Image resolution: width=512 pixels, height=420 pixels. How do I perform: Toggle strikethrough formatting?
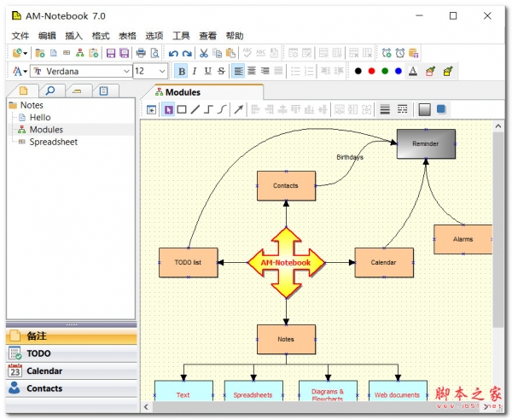221,71
